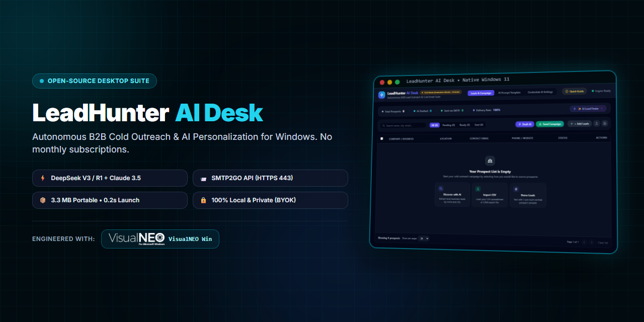The image size is (644, 322).
Task: Open the AI Prompt Template tab
Action: pos(509,93)
